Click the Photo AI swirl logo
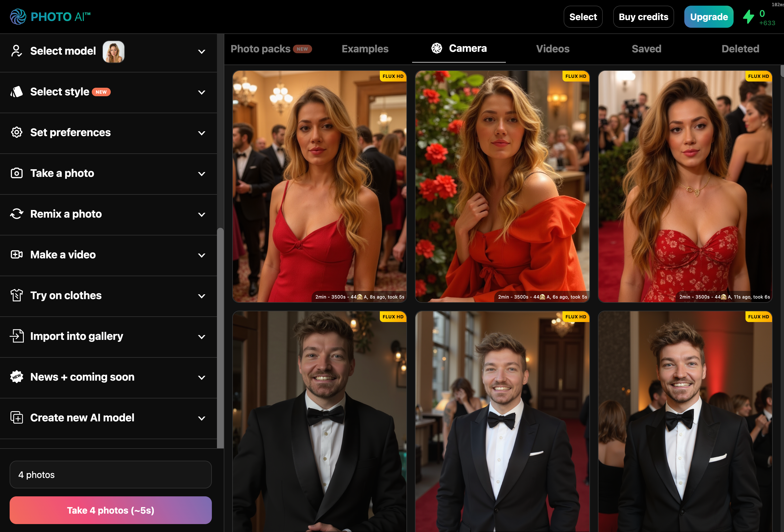Viewport: 784px width, 532px height. (18, 16)
